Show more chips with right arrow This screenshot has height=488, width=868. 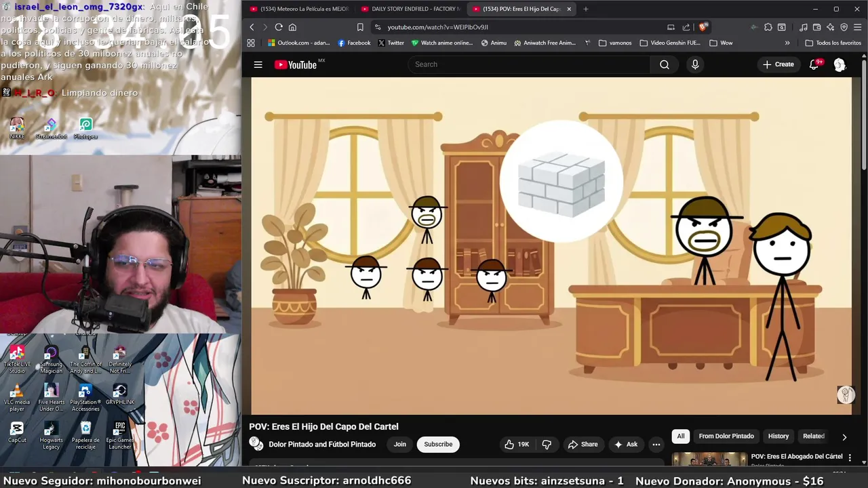(x=844, y=437)
